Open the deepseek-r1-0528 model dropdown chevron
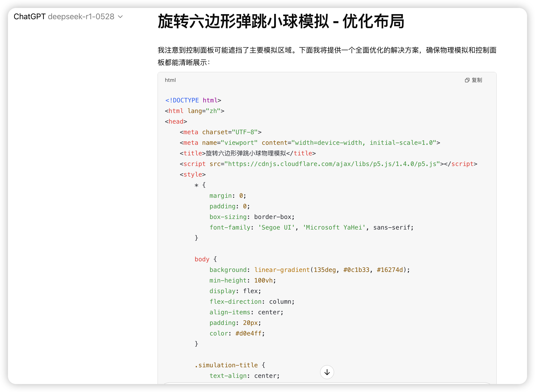The height and width of the screenshot is (392, 535). tap(121, 17)
